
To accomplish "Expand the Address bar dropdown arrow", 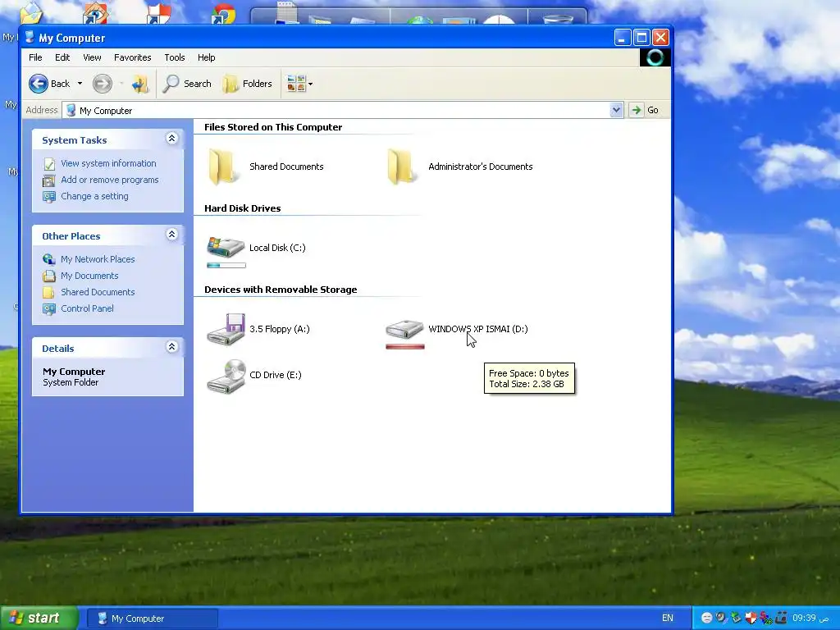I will click(x=616, y=111).
